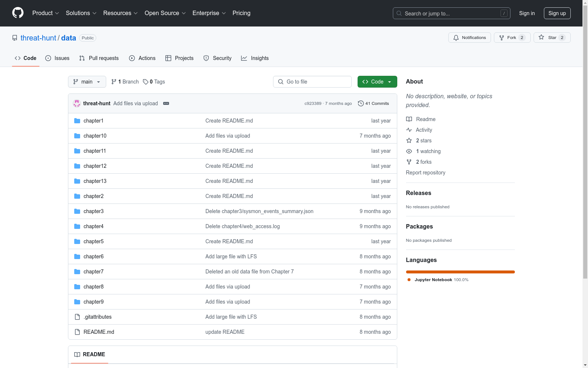Click the search magnifier icon in navbar
This screenshot has width=588, height=368.
pyautogui.click(x=399, y=13)
